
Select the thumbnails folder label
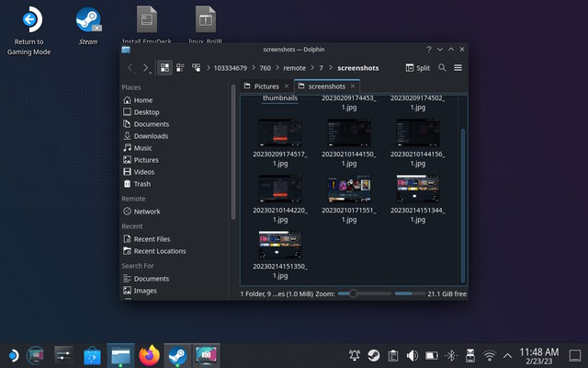tap(280, 98)
